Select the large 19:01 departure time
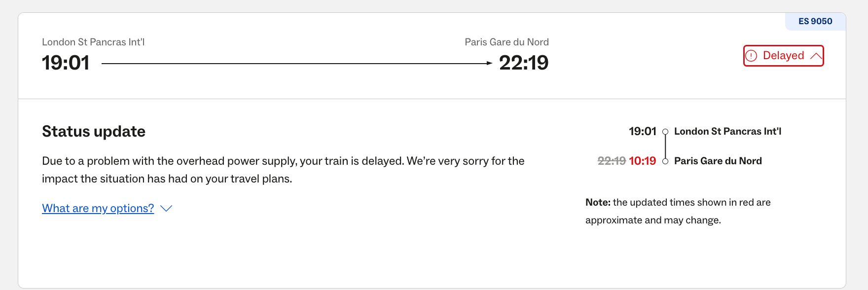This screenshot has height=290, width=868. pos(66,63)
